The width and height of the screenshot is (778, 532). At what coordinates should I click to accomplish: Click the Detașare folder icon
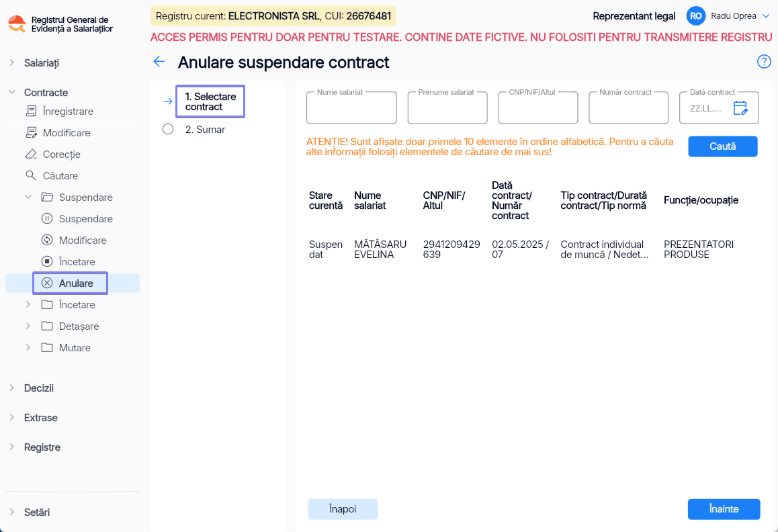tap(47, 326)
